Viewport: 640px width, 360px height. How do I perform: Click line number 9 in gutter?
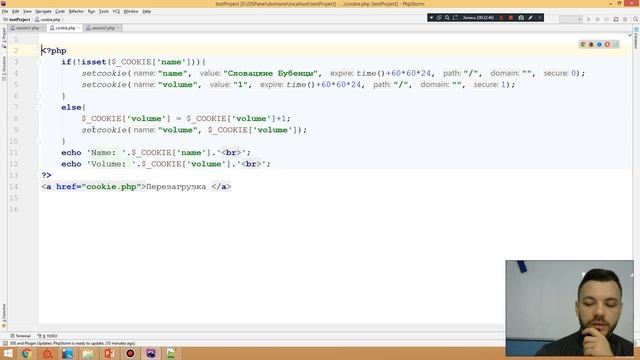click(x=16, y=130)
